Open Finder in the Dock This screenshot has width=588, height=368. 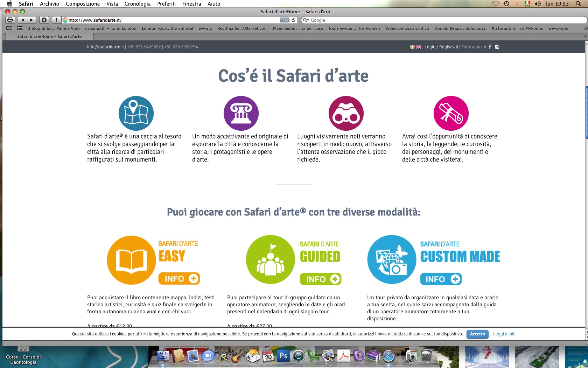point(163,356)
